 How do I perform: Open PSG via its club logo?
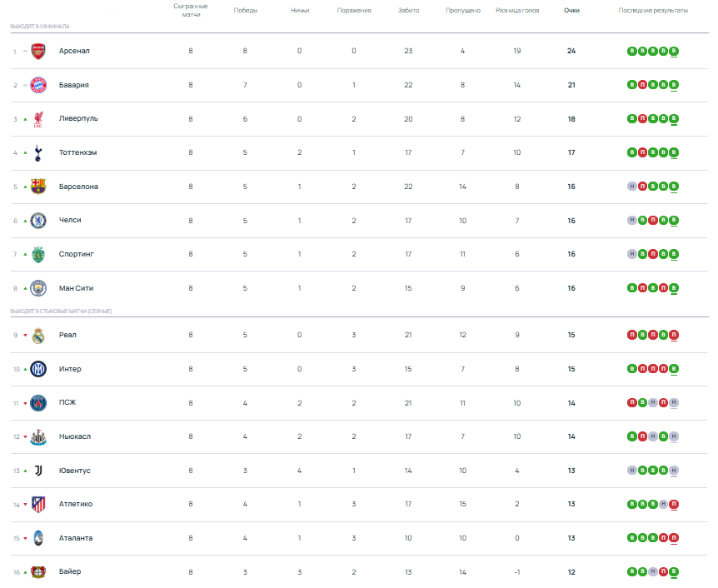(x=38, y=403)
